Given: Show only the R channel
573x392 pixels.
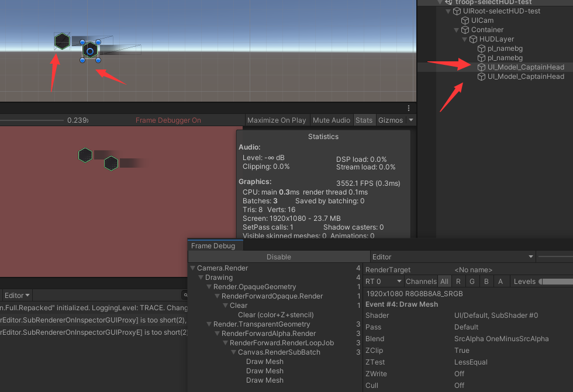Looking at the screenshot, I should tap(458, 282).
